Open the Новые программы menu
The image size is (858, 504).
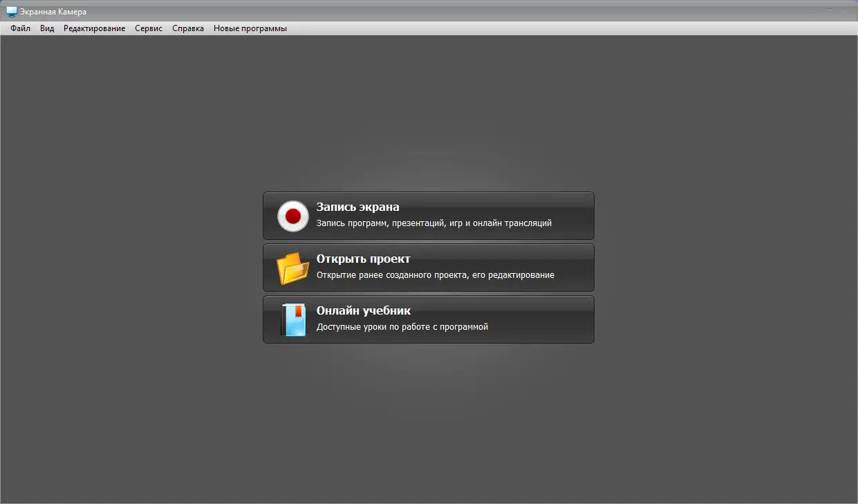click(250, 28)
